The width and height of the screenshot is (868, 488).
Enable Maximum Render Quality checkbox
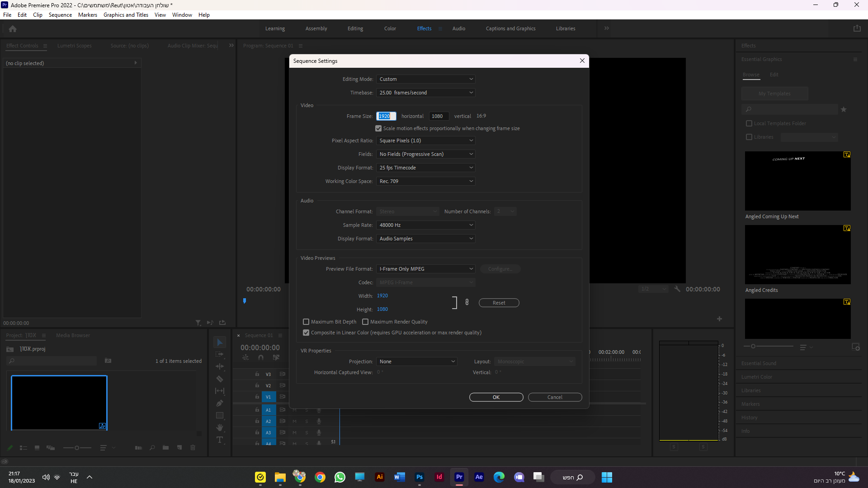pyautogui.click(x=365, y=322)
